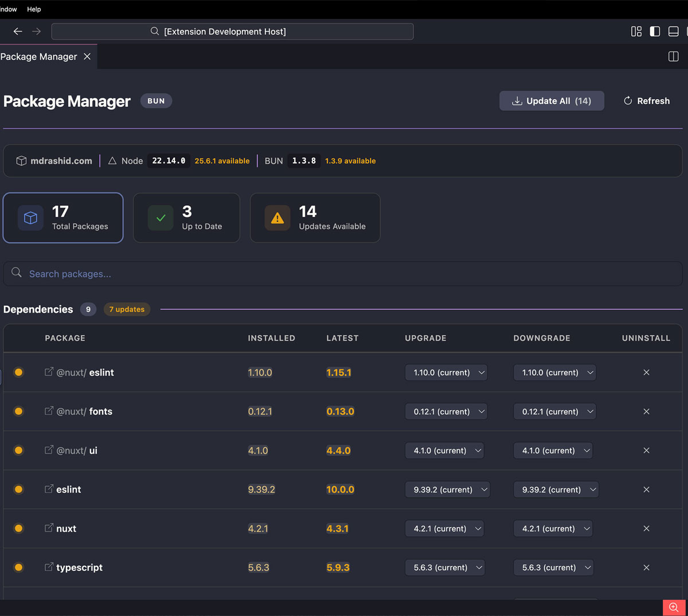Click the magnifier icon in the search bar
Screen dimensions: 688x616
pos(15,273)
